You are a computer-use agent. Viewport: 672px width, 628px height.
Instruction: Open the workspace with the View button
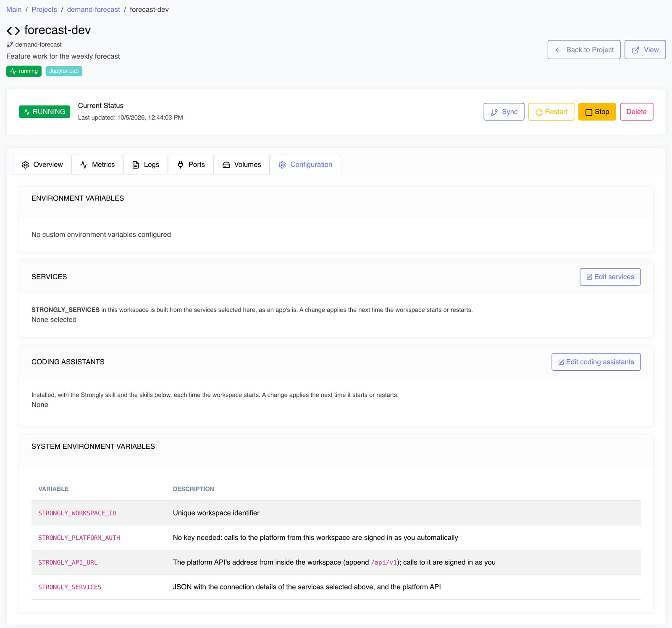coord(645,50)
